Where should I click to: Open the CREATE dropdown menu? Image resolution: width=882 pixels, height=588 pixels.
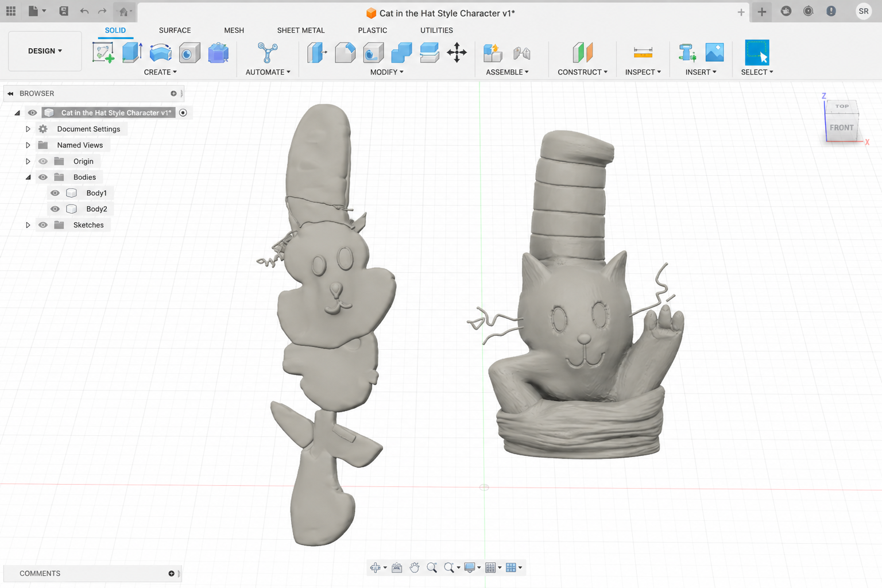click(160, 72)
